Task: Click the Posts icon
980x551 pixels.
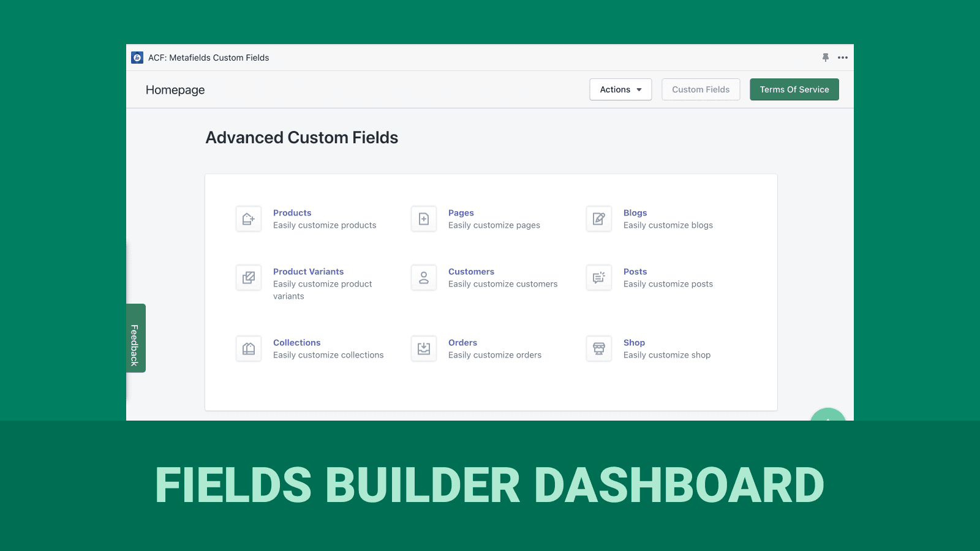Action: tap(598, 277)
